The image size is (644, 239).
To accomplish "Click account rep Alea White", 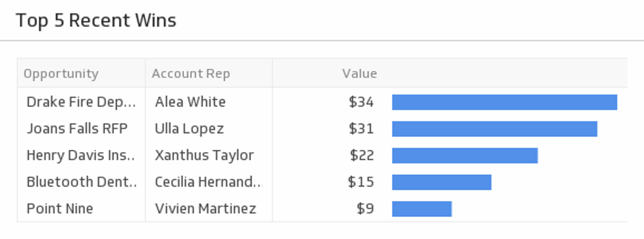I will (190, 102).
